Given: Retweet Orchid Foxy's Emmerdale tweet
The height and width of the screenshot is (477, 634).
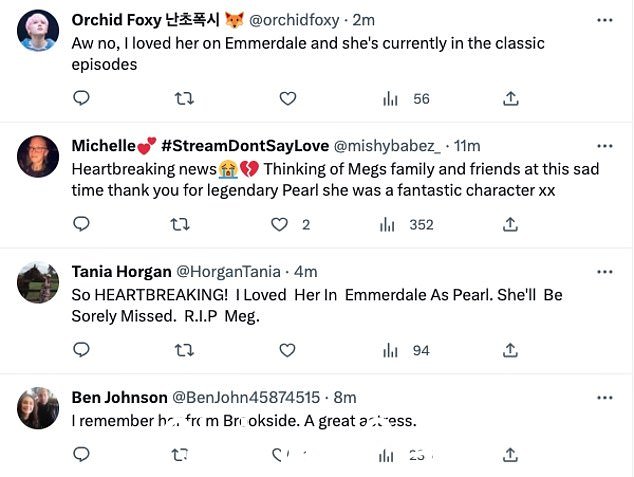Looking at the screenshot, I should [x=184, y=99].
